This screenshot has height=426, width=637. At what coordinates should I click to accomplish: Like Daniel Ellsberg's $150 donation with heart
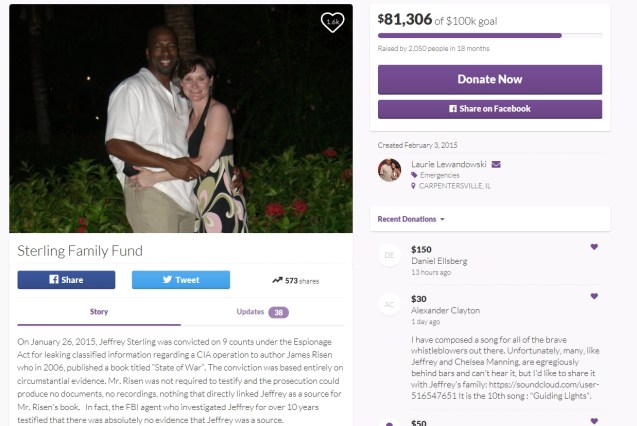tap(594, 246)
